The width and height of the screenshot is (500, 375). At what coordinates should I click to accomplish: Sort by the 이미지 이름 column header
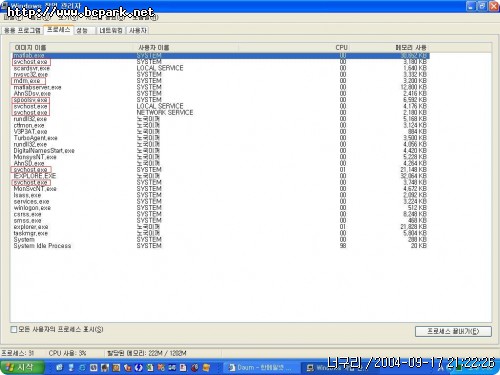72,48
